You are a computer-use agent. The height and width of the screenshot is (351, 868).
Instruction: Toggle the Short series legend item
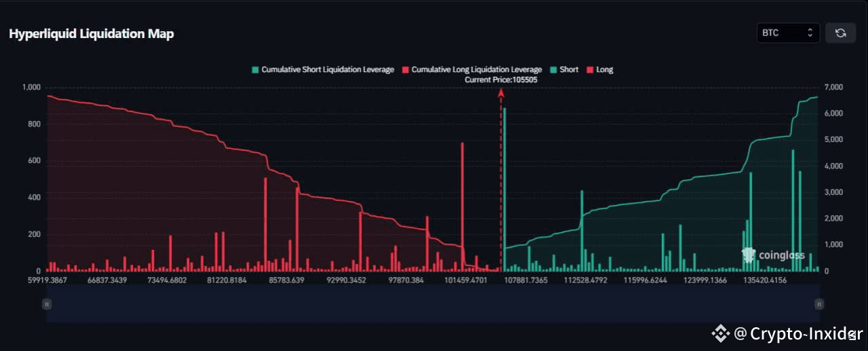tap(564, 69)
